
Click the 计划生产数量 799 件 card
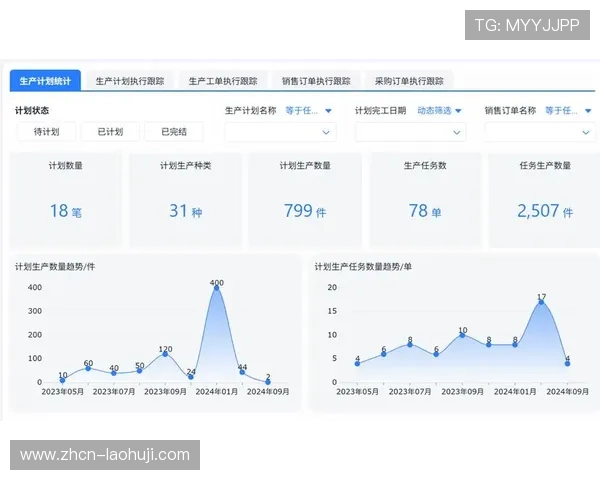[305, 200]
